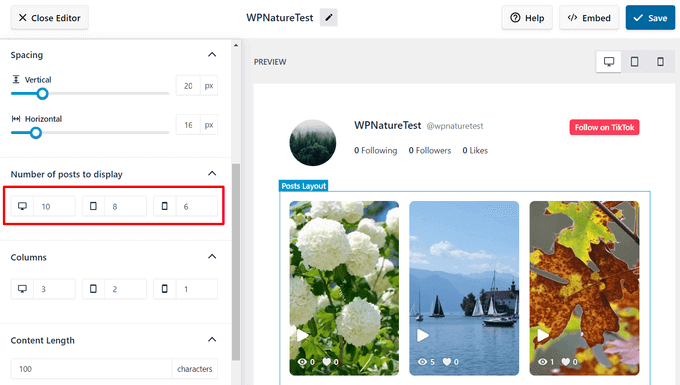
Task: Click views eye icon on autumn leaves video
Action: (x=542, y=362)
